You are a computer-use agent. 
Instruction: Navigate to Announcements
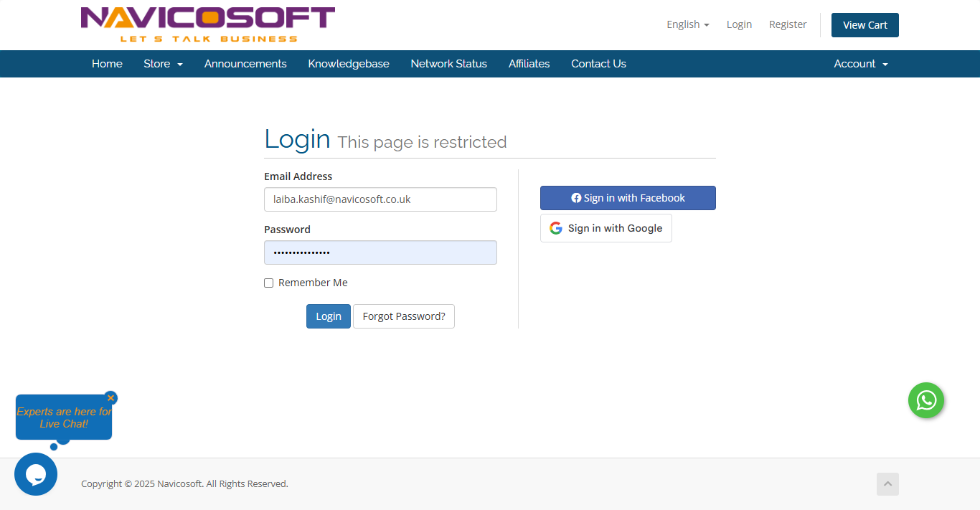tap(245, 64)
